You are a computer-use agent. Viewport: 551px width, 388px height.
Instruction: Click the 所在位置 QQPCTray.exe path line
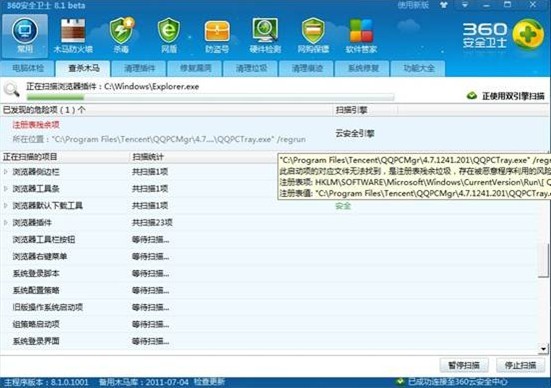click(x=159, y=139)
